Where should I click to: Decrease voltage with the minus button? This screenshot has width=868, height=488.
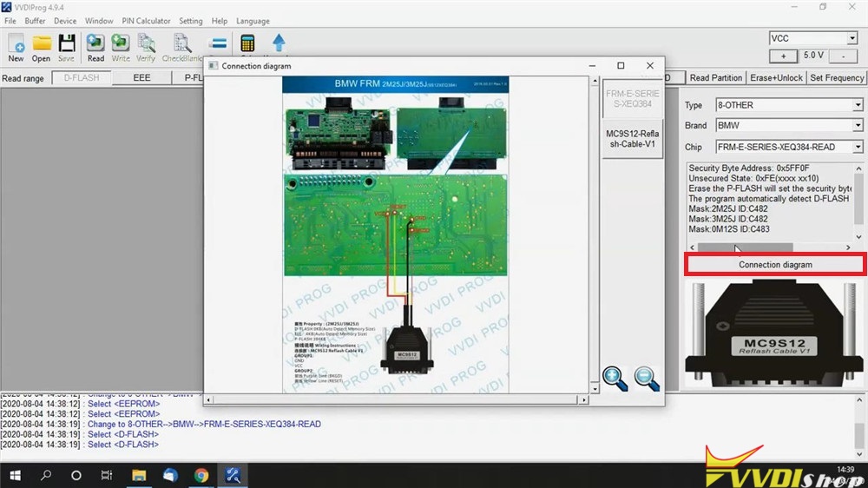click(843, 56)
